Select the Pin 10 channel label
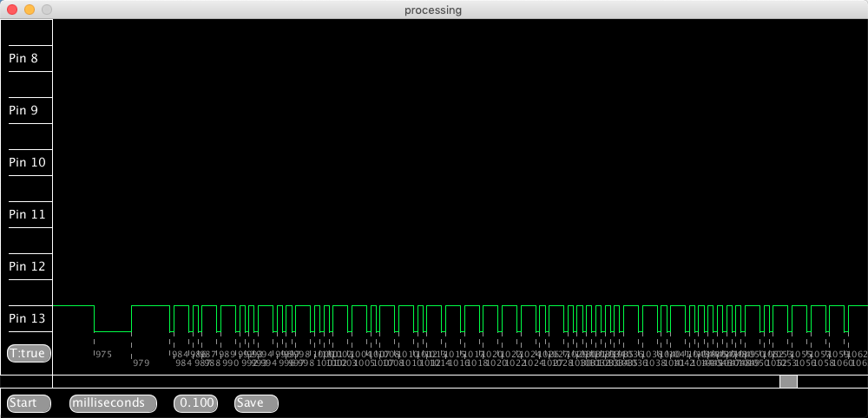This screenshot has height=418, width=868. click(x=27, y=162)
